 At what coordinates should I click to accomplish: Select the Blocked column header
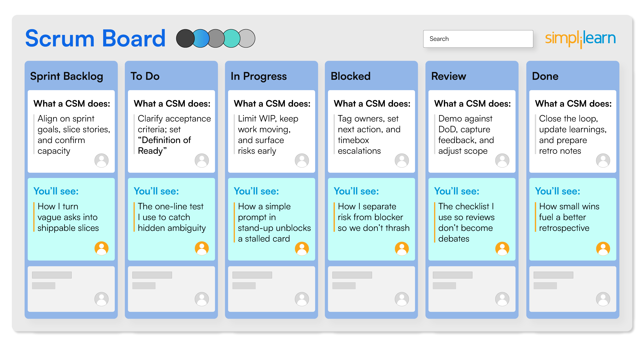click(x=350, y=76)
